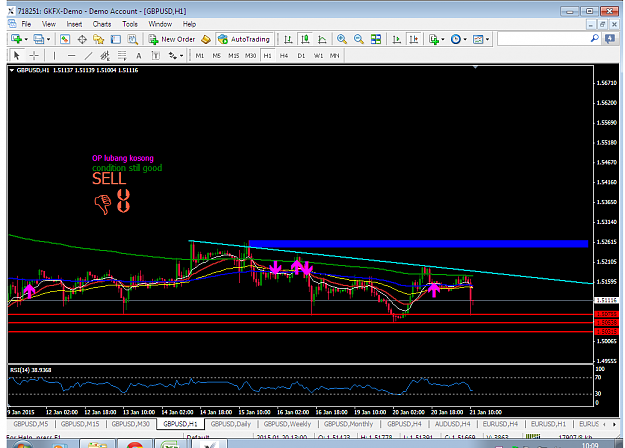The height and width of the screenshot is (448, 625).
Task: Click into the toolbar search field
Action: click(x=544, y=39)
